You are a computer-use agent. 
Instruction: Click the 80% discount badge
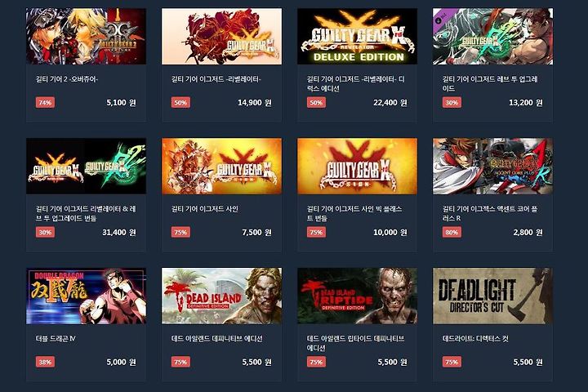click(452, 232)
